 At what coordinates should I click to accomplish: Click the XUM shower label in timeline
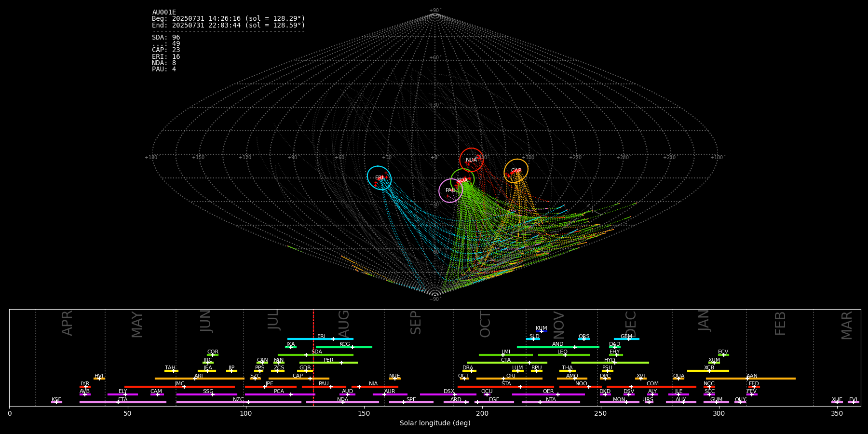(714, 360)
